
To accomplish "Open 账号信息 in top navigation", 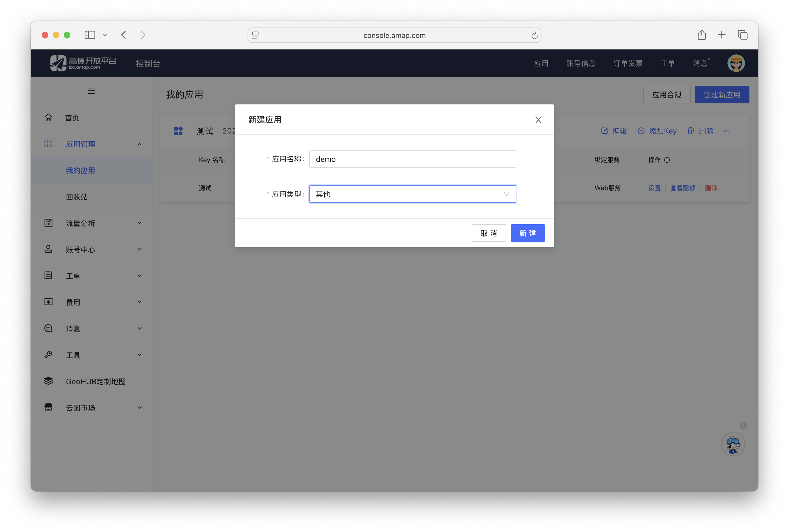I will point(580,63).
